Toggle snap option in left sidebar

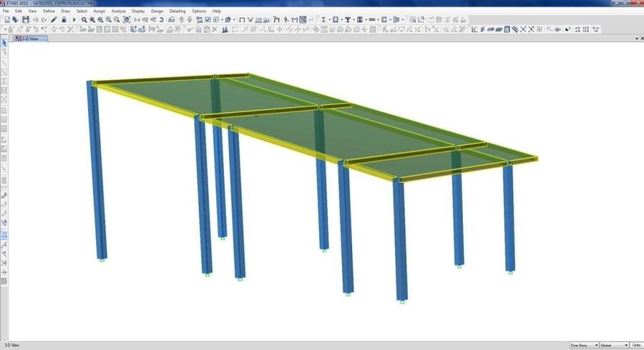point(4,234)
